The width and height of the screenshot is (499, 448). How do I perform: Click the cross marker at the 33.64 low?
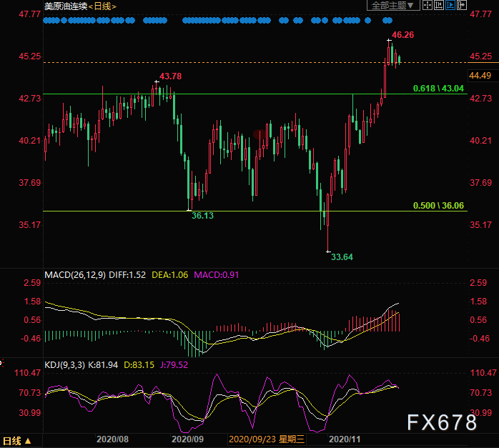point(328,251)
